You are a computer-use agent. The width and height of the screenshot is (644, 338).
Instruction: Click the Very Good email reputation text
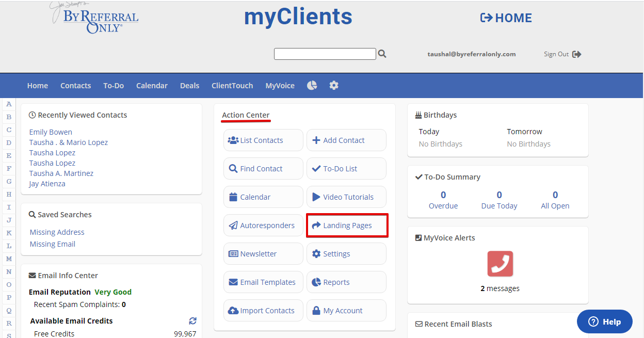pos(113,292)
